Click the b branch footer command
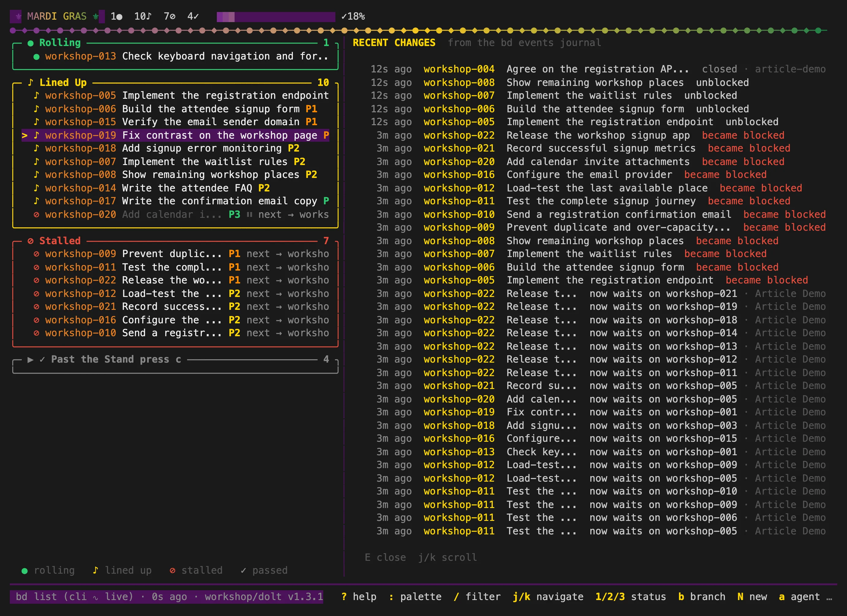Image resolution: width=847 pixels, height=616 pixels. [702, 597]
